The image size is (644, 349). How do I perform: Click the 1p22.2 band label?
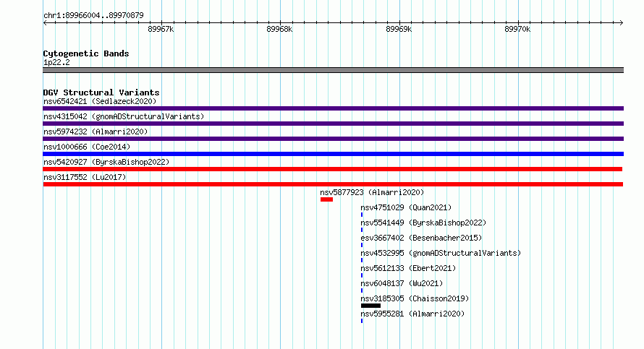click(56, 62)
